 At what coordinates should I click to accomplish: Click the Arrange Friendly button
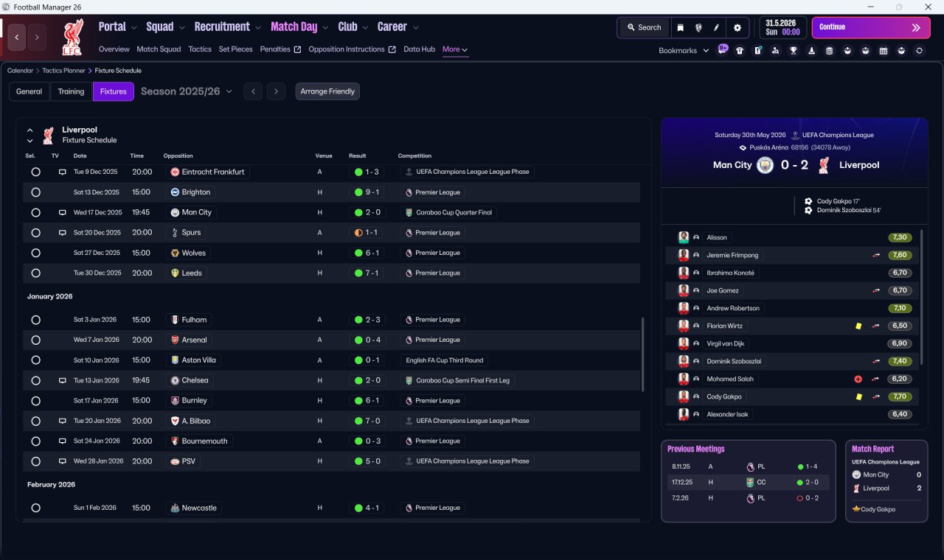point(327,91)
